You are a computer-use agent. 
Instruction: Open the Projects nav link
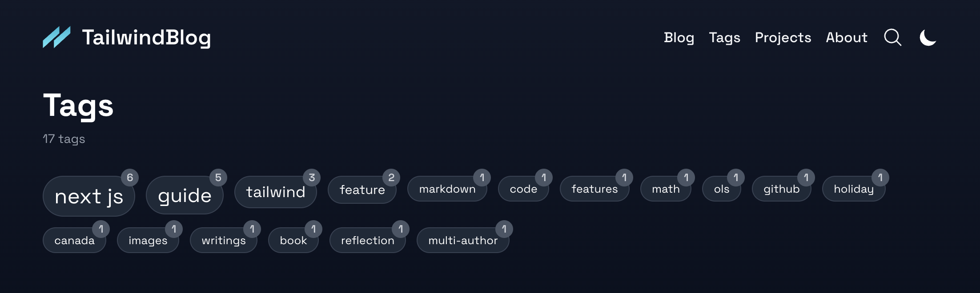tap(783, 37)
